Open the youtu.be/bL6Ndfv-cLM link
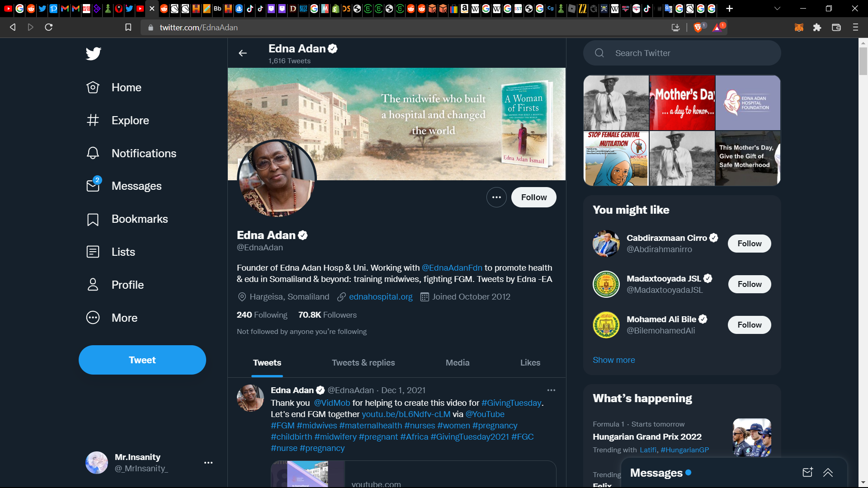The image size is (868, 488). tap(406, 414)
